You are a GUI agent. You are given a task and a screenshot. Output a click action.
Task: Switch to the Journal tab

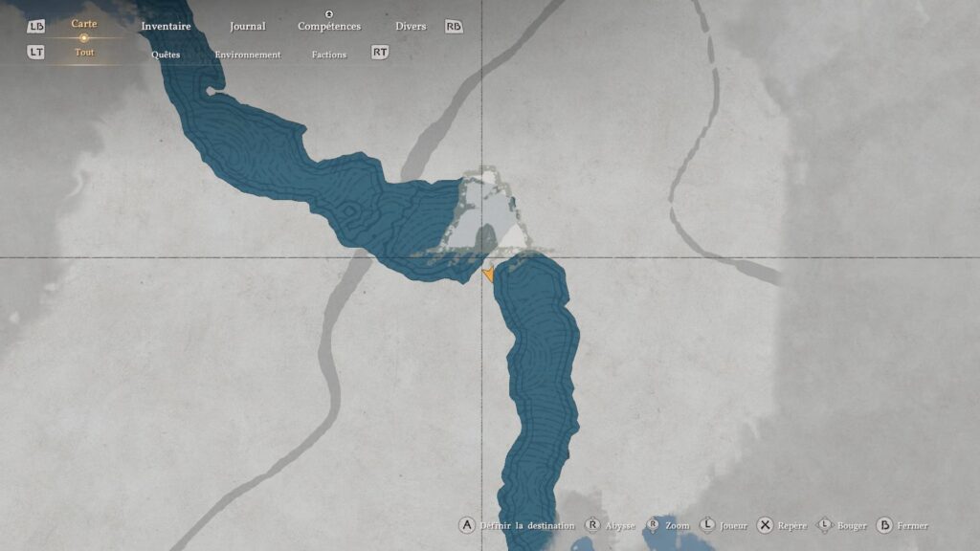[x=247, y=27]
